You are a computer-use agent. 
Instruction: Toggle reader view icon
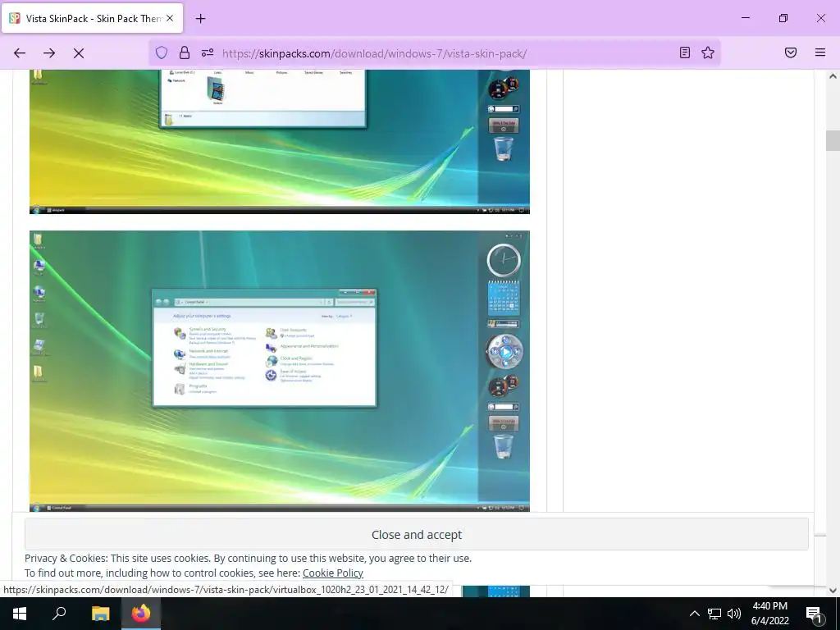(x=685, y=52)
